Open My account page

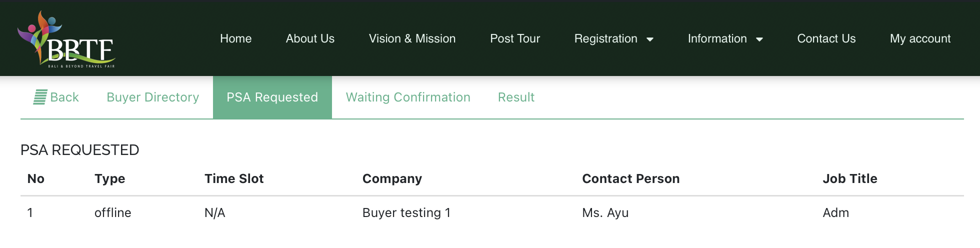tap(920, 38)
